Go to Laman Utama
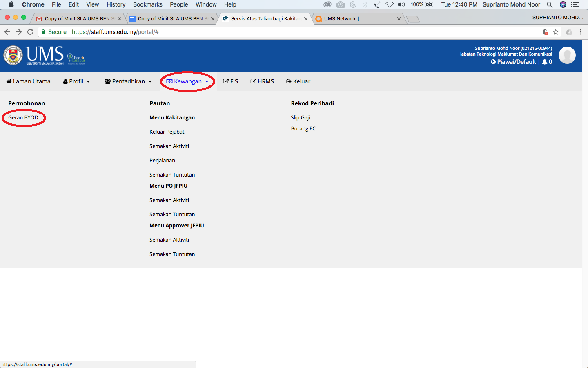The image size is (588, 368). 29,81
